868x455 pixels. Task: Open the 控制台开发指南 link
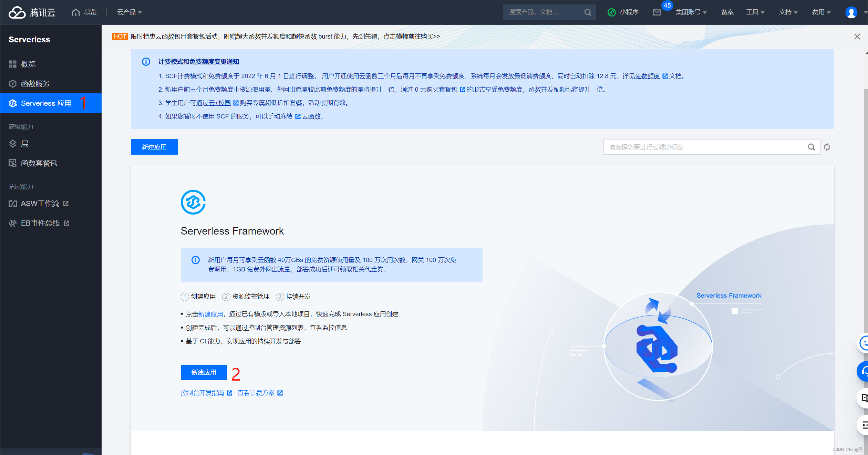click(206, 393)
